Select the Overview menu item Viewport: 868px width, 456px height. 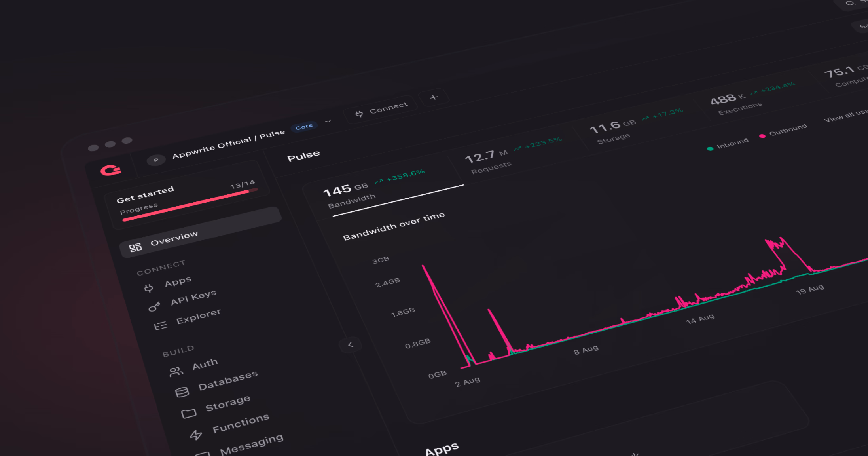point(201,232)
